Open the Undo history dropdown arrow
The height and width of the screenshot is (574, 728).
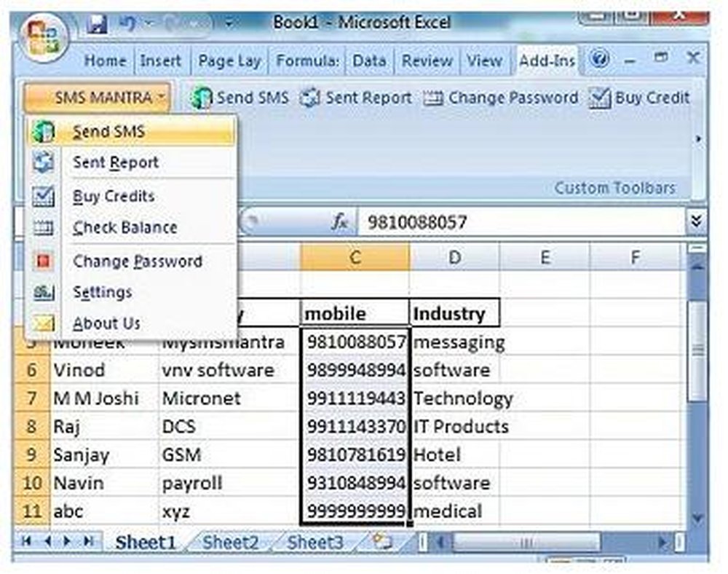tap(149, 23)
